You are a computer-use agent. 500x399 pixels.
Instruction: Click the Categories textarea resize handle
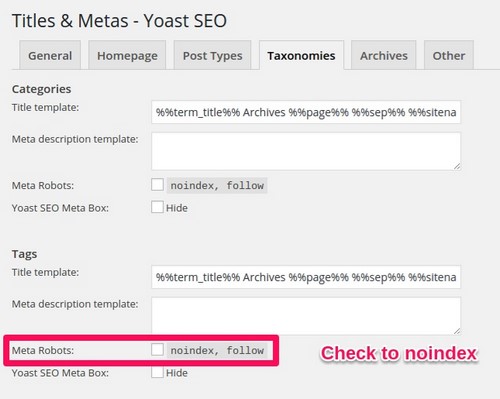(457, 166)
